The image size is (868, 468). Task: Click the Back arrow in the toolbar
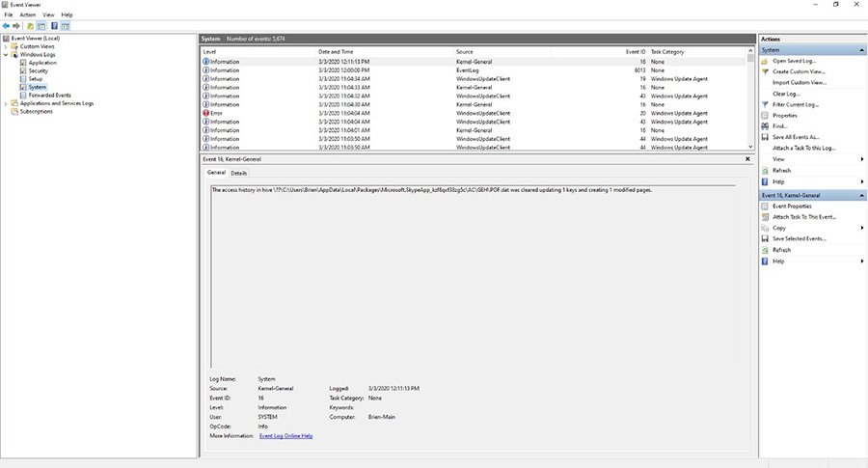pos(7,26)
